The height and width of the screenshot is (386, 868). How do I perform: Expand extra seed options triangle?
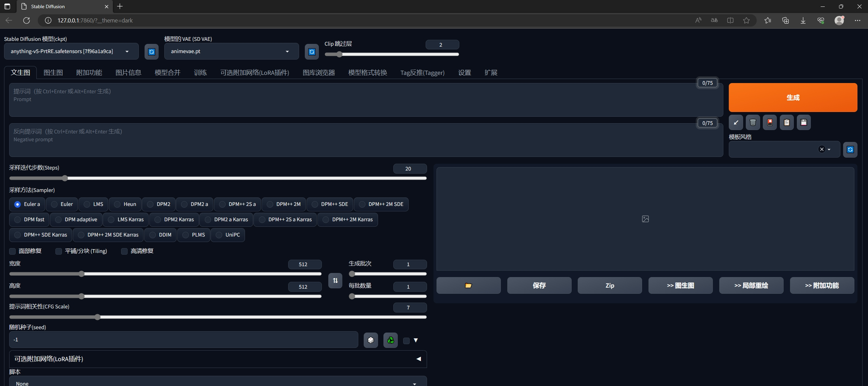click(x=416, y=340)
